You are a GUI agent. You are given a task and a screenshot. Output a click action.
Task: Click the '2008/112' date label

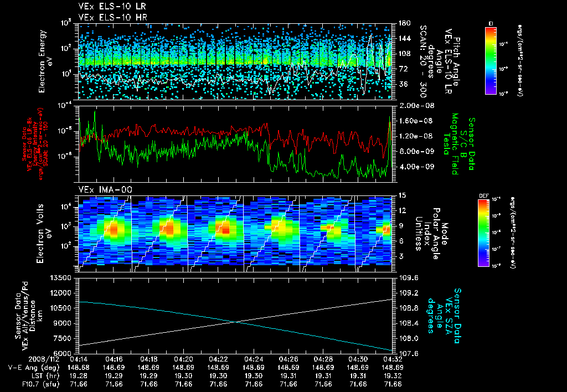pyautogui.click(x=43, y=359)
